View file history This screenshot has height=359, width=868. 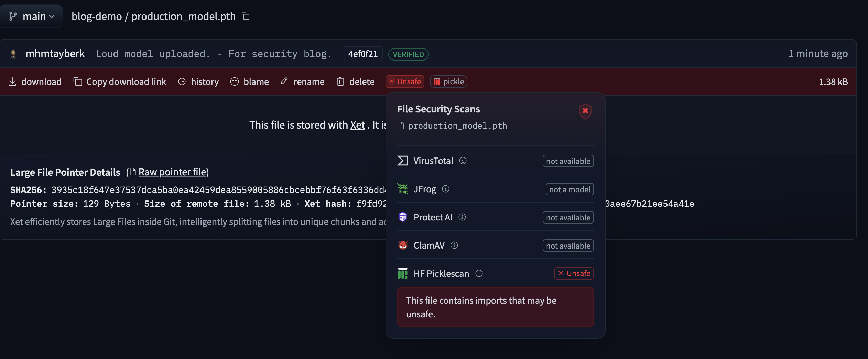pos(198,81)
